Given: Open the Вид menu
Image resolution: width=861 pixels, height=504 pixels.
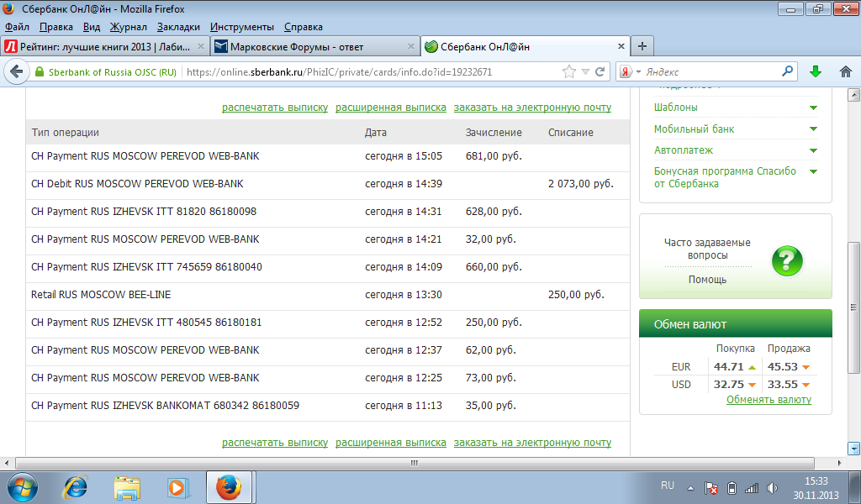Looking at the screenshot, I should click(x=92, y=27).
